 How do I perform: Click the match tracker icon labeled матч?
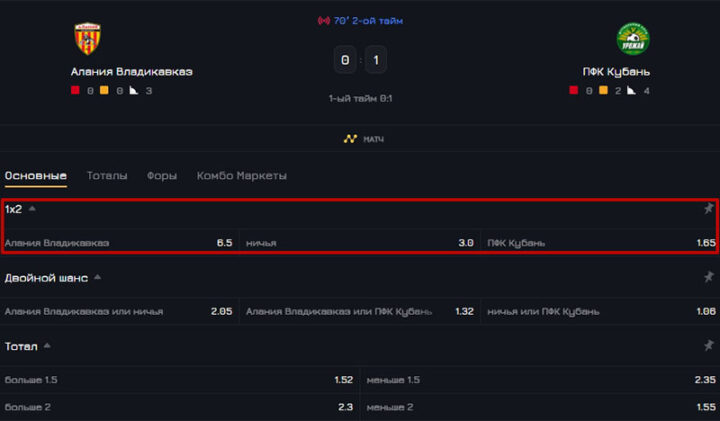(x=350, y=139)
